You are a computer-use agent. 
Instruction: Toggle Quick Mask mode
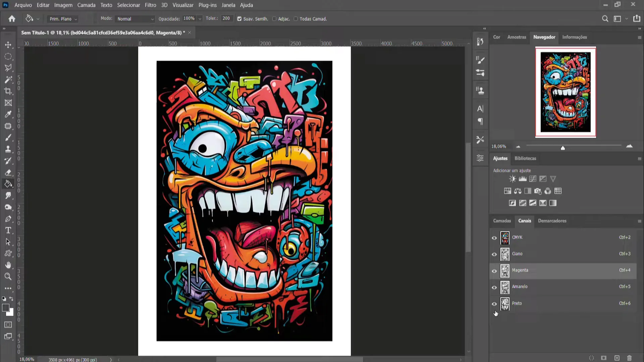(8, 324)
